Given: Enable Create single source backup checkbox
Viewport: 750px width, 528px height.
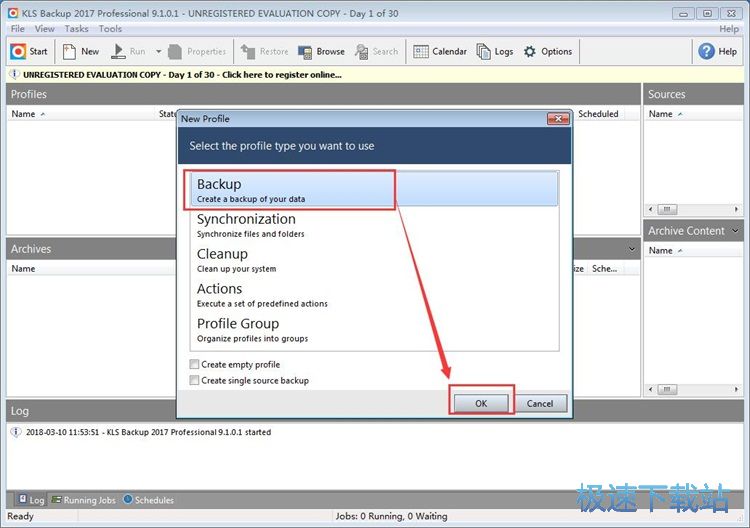Looking at the screenshot, I should [x=194, y=380].
